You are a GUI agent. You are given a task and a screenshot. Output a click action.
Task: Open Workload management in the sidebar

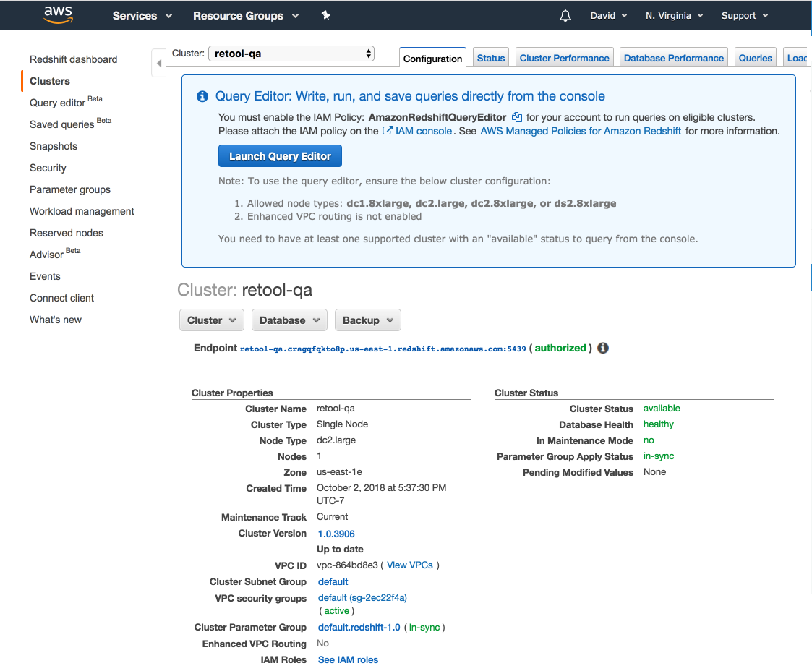click(82, 211)
